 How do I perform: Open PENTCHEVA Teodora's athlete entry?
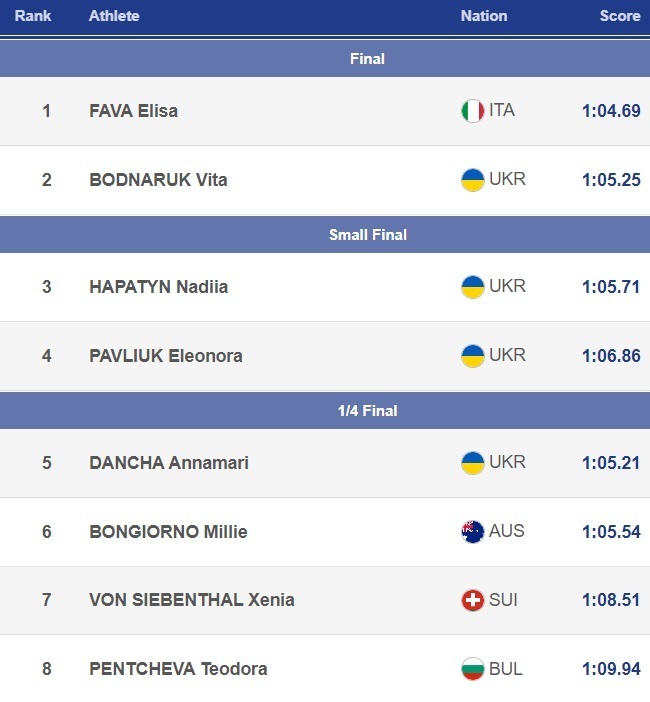click(178, 669)
